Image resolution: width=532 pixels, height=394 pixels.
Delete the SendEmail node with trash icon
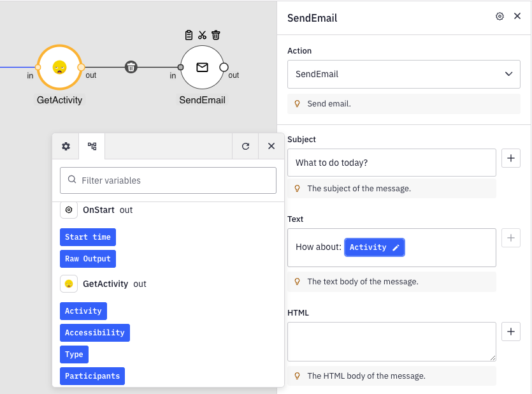[216, 35]
